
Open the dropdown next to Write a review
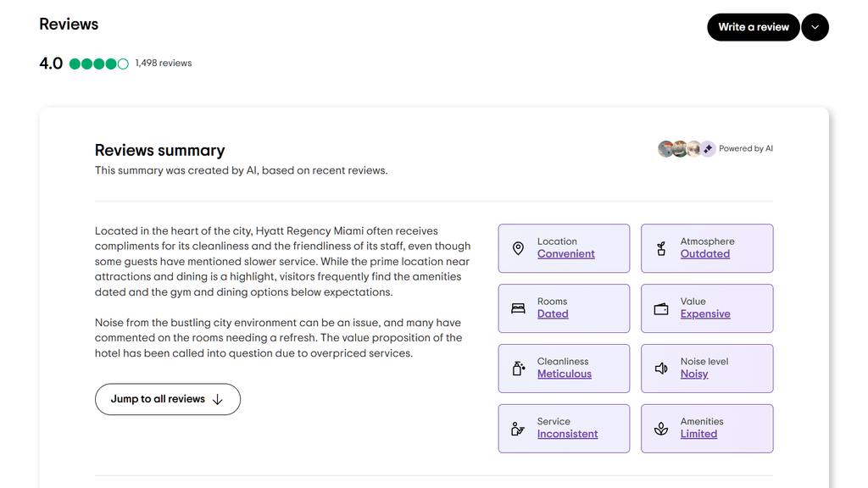815,27
